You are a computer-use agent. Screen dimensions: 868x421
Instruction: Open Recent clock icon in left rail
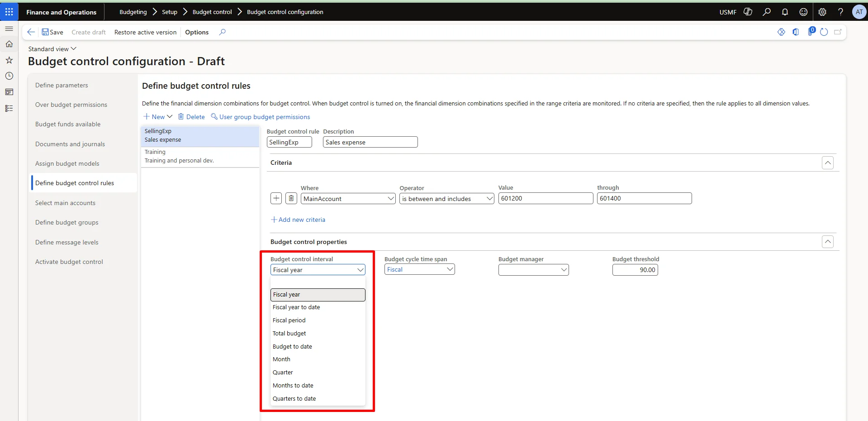(9, 76)
